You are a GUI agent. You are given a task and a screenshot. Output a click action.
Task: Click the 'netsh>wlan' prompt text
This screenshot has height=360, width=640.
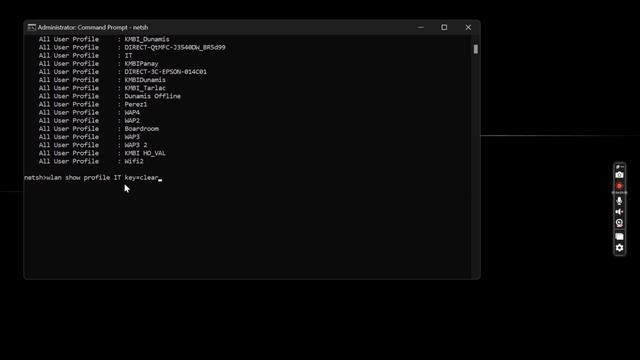[42, 178]
